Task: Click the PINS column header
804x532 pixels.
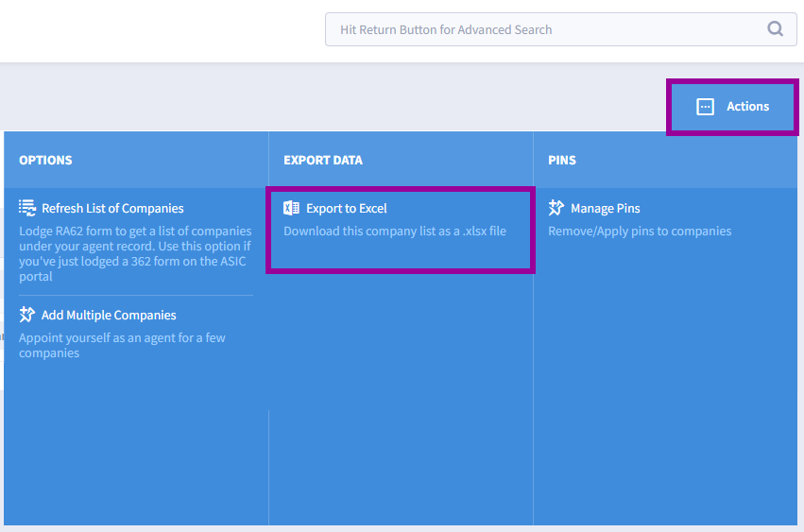Action: (562, 160)
